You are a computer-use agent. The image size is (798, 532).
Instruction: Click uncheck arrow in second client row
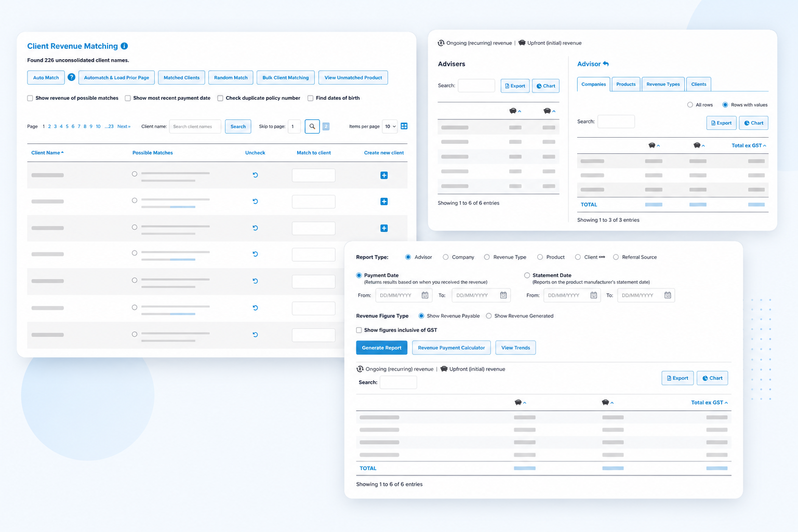coord(255,202)
